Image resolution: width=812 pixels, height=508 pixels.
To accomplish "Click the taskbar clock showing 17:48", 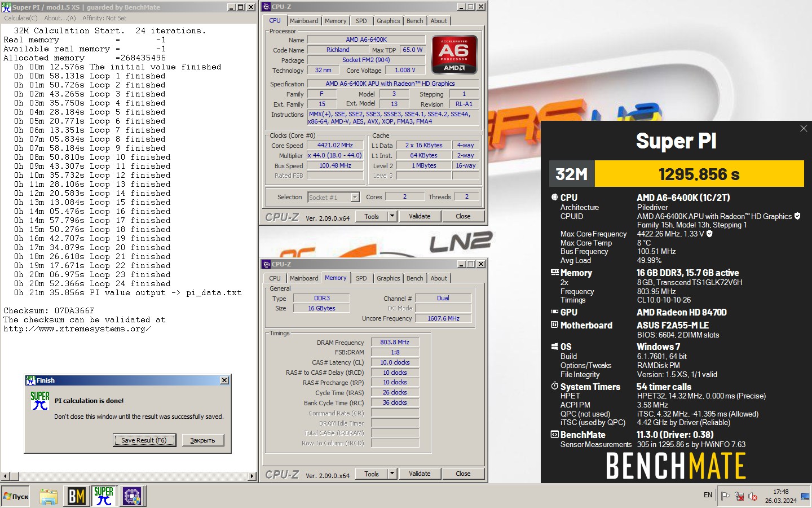I will click(x=781, y=492).
